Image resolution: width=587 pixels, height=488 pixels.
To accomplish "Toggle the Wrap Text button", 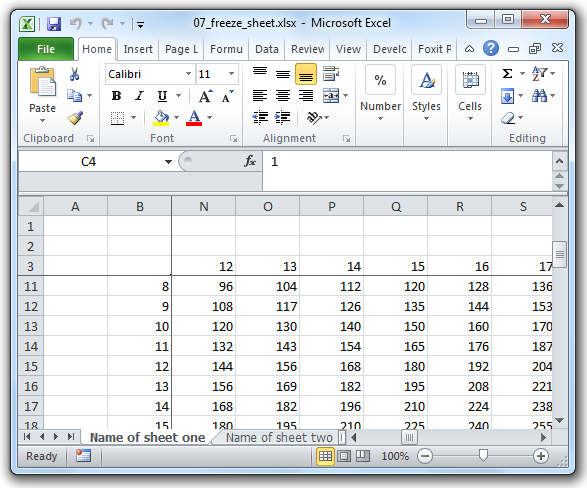I will (331, 74).
